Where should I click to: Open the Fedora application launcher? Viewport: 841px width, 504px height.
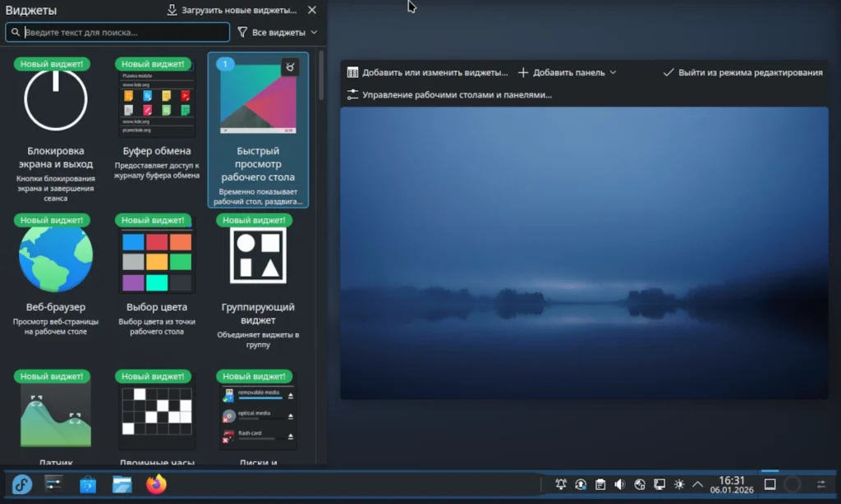[22, 484]
